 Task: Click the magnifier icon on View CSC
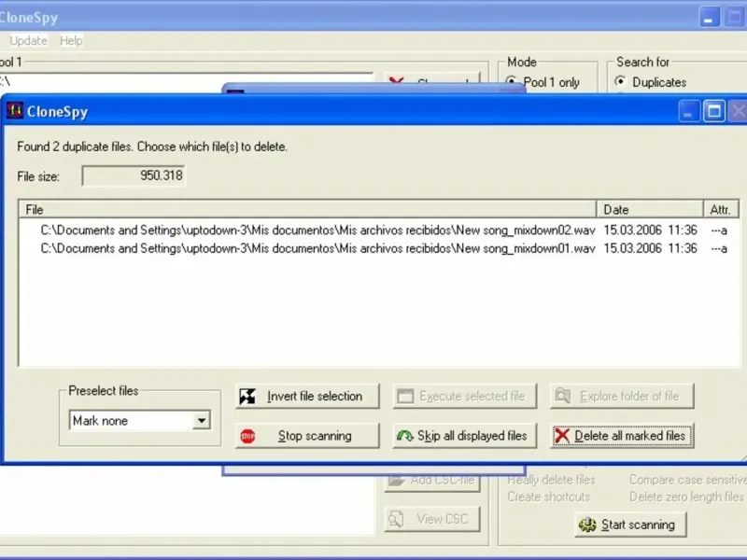click(396, 519)
